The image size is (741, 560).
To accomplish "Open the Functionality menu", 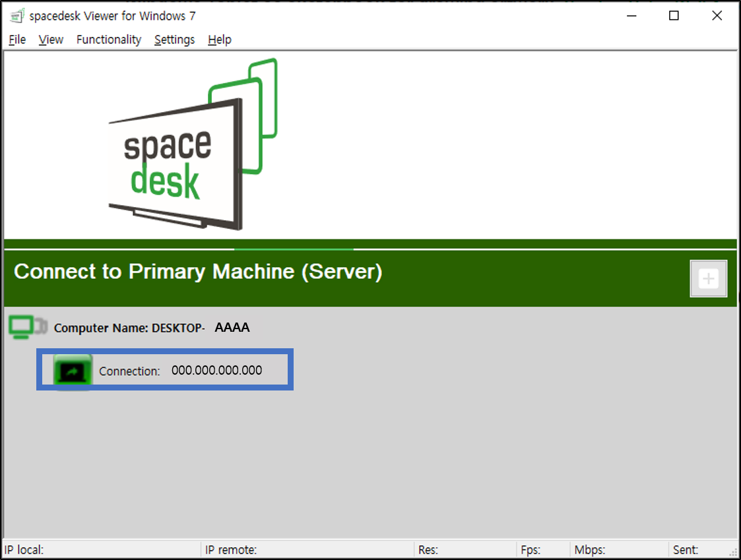I will click(x=109, y=40).
